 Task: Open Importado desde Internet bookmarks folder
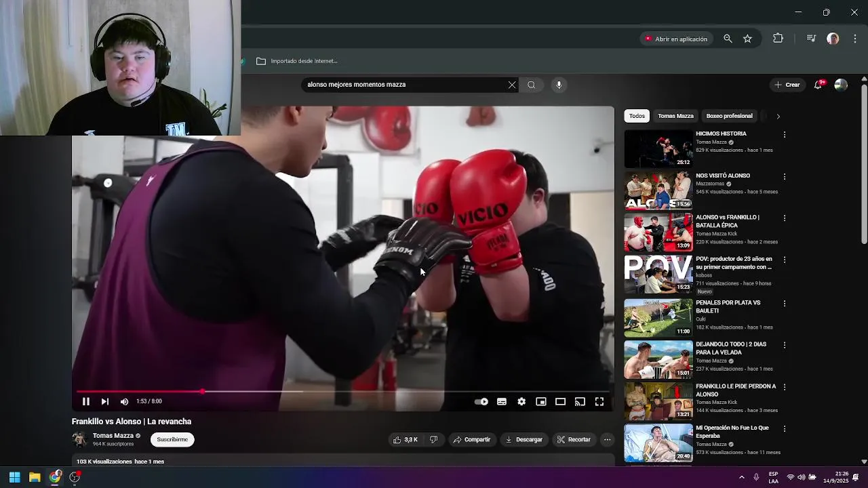(x=297, y=61)
